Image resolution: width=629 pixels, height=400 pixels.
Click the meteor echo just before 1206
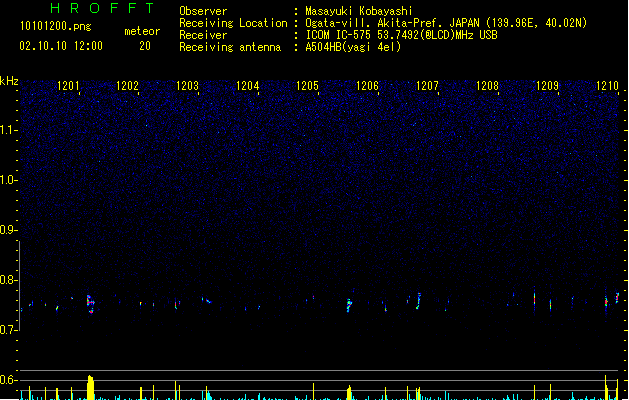pos(349,305)
